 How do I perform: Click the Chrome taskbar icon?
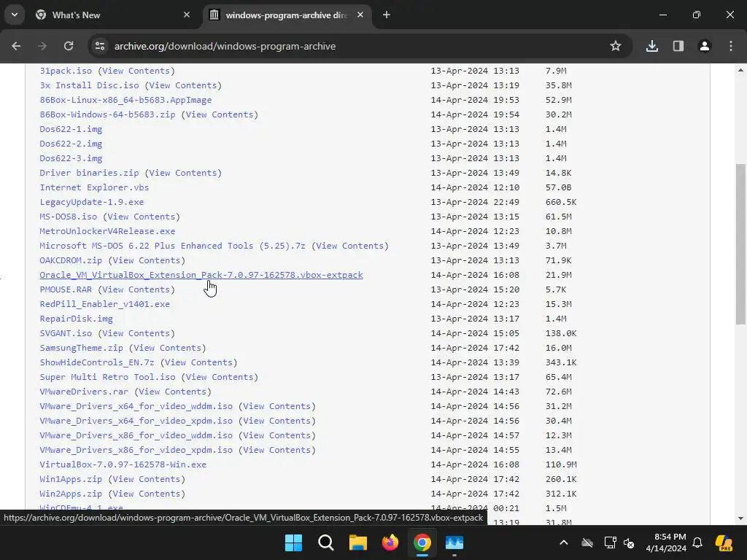(x=422, y=542)
